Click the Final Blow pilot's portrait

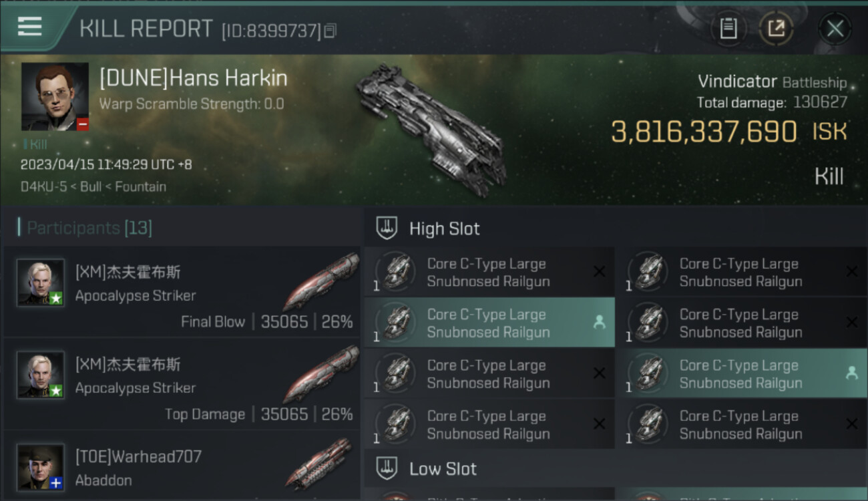click(x=41, y=283)
